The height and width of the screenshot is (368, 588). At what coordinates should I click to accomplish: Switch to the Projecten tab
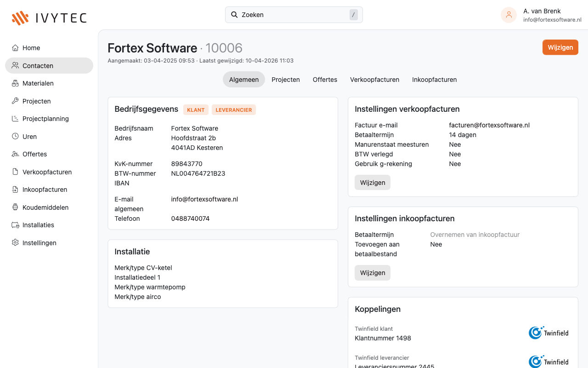[286, 79]
